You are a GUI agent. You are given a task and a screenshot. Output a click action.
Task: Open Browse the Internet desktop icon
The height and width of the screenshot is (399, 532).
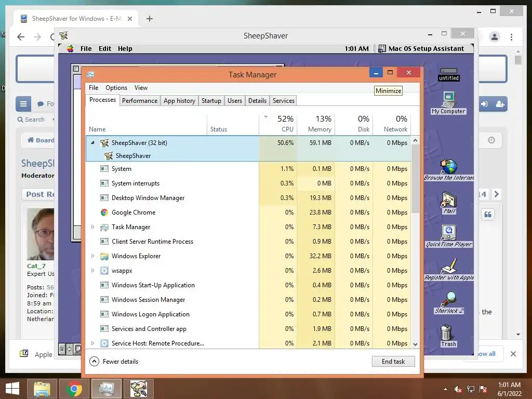[x=448, y=170]
